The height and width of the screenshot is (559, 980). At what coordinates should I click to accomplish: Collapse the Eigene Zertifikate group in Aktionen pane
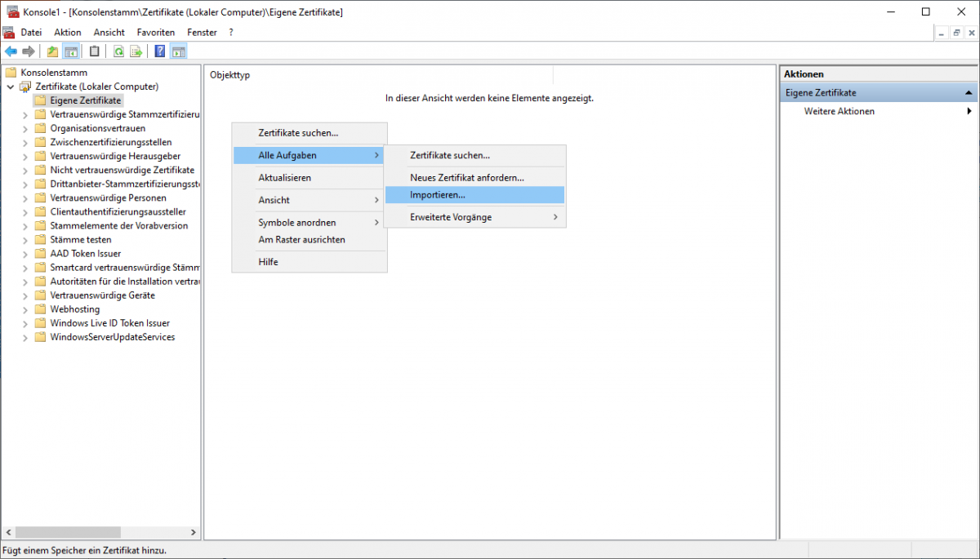(x=970, y=92)
